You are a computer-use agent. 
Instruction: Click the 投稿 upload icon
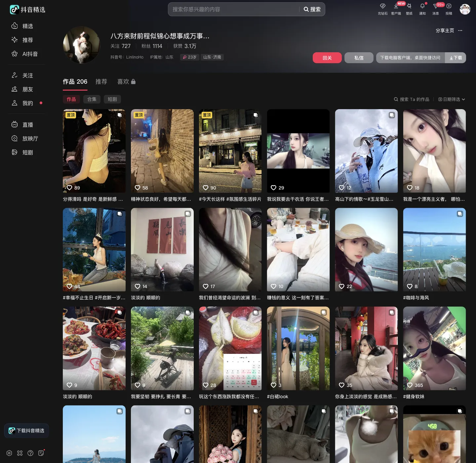pyautogui.click(x=449, y=9)
